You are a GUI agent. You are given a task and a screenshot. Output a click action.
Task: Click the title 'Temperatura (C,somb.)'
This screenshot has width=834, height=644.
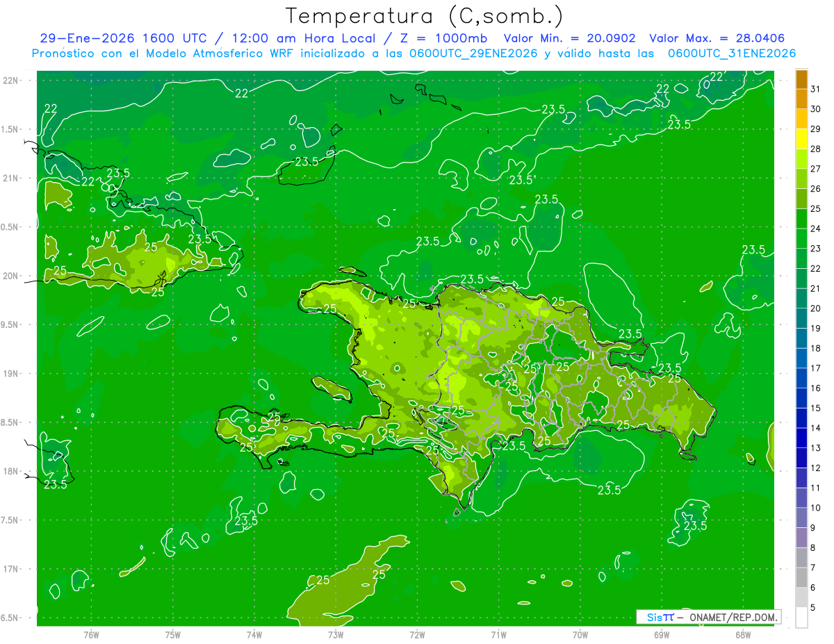[x=424, y=15]
